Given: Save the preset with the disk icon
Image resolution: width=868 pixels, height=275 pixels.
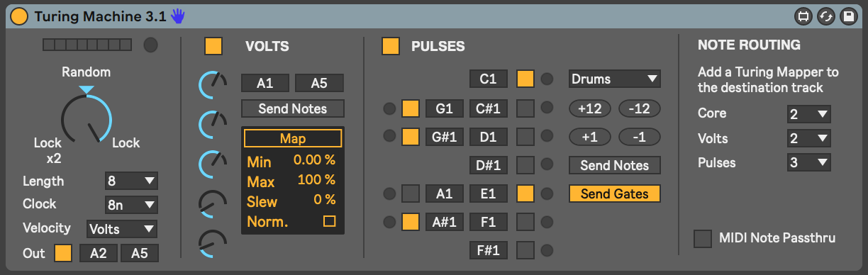Looking at the screenshot, I should [847, 16].
